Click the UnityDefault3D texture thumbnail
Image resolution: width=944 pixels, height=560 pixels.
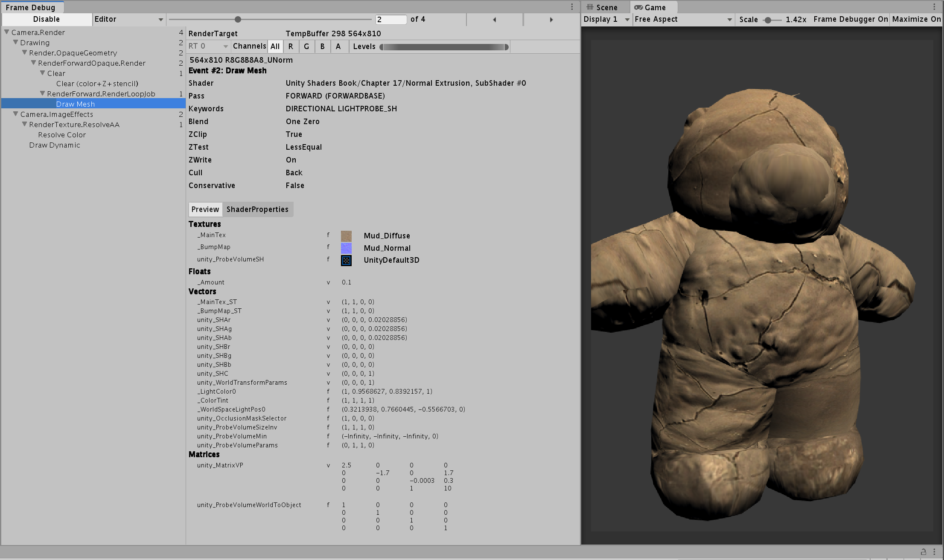coord(346,260)
